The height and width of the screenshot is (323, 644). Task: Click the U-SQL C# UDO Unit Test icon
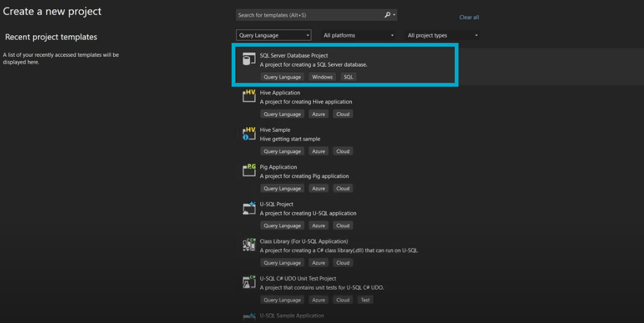click(249, 282)
